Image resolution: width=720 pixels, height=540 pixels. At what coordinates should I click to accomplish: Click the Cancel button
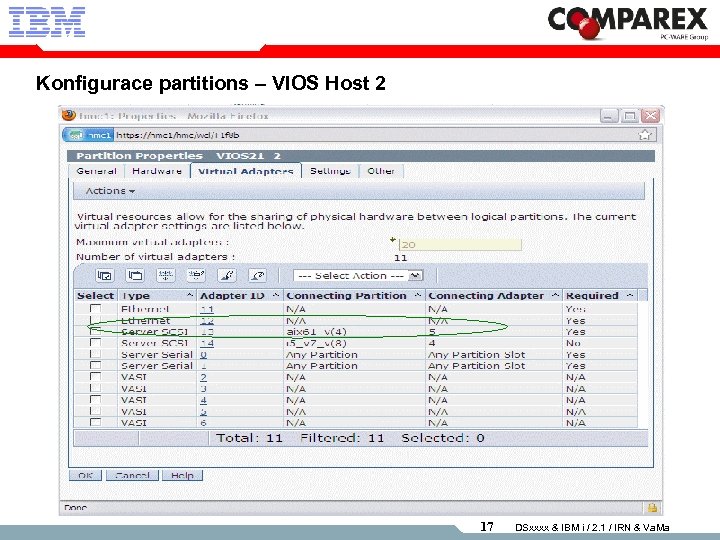(132, 475)
